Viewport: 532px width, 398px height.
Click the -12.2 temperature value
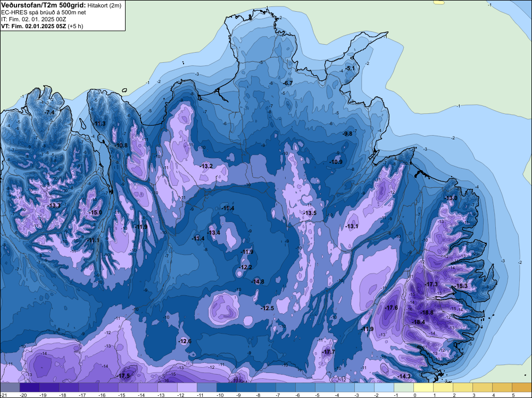point(245,267)
